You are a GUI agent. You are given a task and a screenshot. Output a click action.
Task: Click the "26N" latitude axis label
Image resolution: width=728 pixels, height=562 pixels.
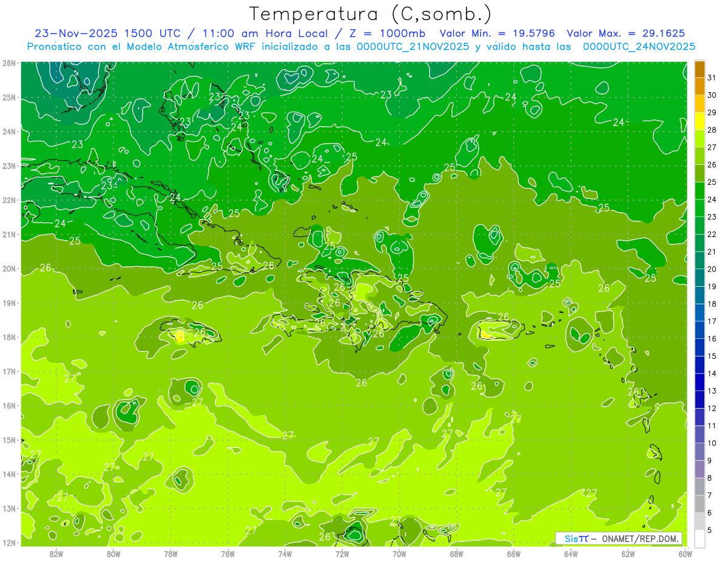[x=9, y=63]
